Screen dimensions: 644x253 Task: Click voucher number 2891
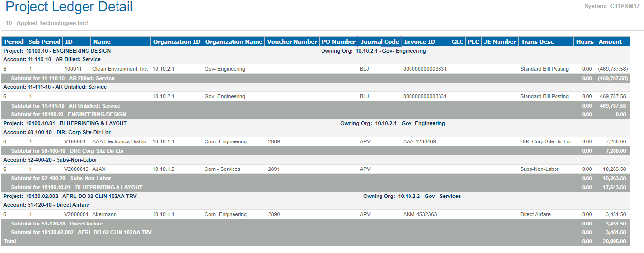point(274,169)
